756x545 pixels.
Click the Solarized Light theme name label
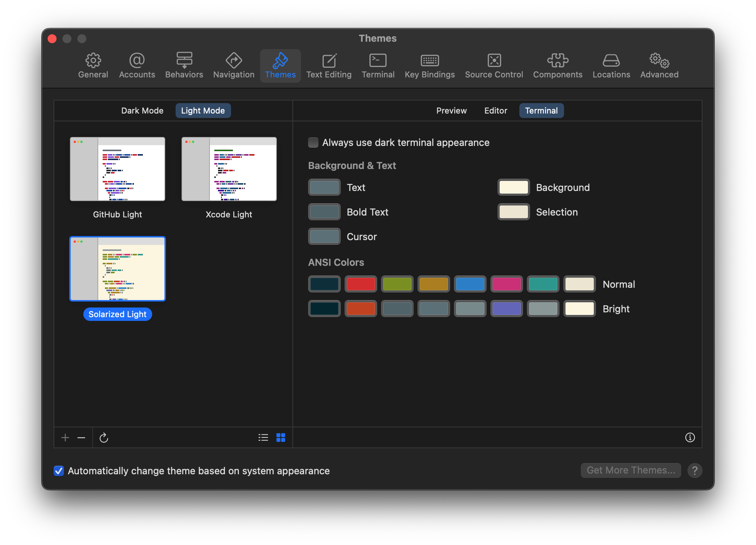coord(118,314)
